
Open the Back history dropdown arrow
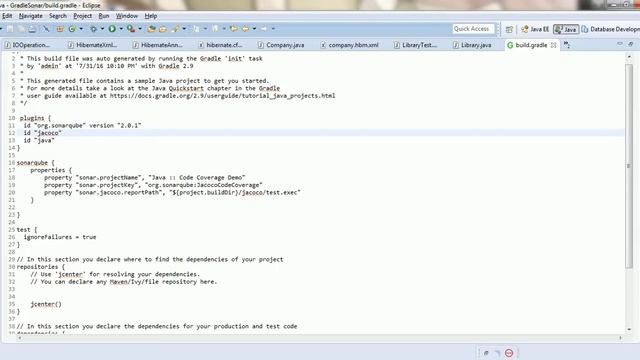(254, 29)
